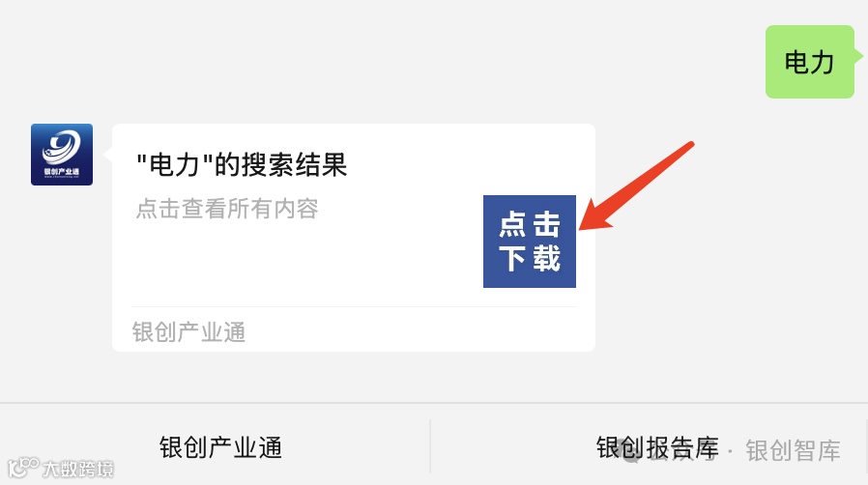Click the 大数跨境 watermark logo icon
868x485 pixels.
point(23,468)
